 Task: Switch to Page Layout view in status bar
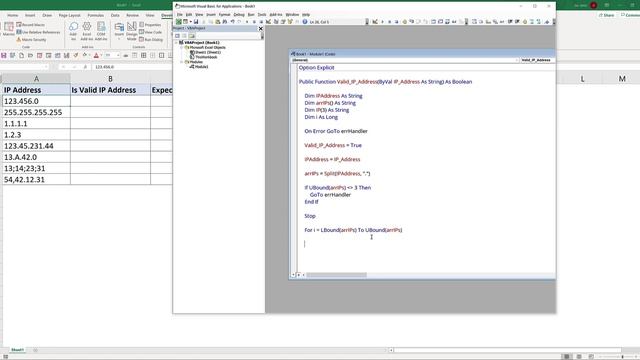579,356
